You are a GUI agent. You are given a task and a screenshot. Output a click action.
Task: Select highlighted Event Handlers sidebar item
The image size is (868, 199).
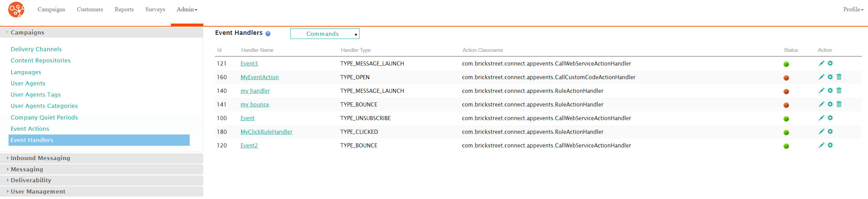tap(99, 140)
